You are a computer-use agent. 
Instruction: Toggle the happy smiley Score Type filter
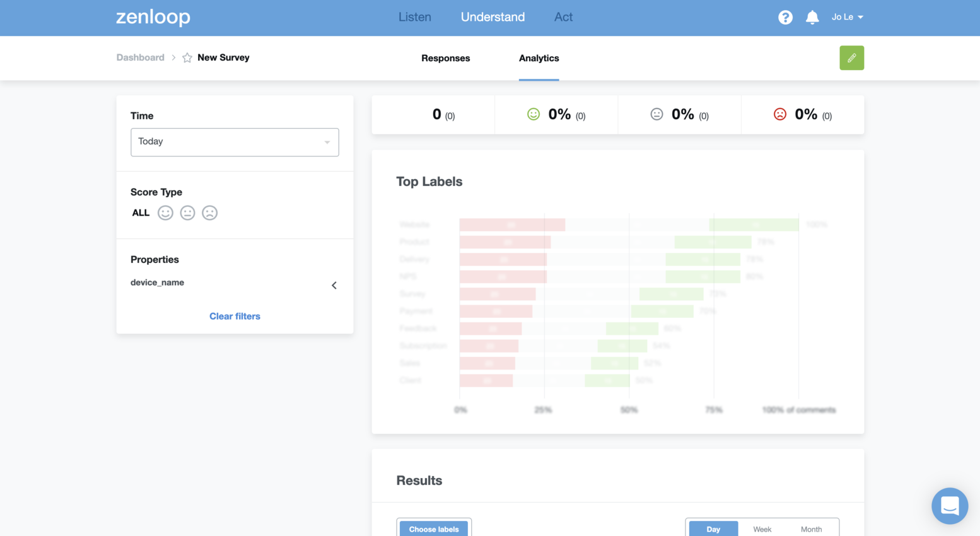[x=165, y=213]
